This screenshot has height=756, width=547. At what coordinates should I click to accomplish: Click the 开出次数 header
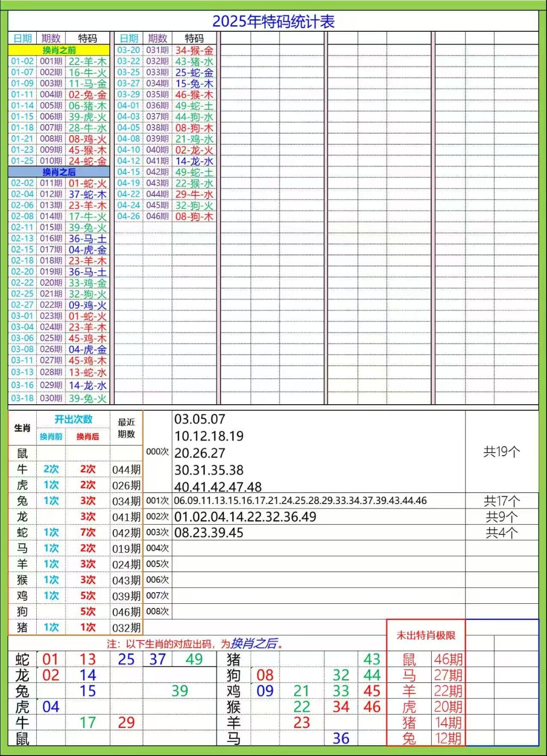tap(75, 418)
